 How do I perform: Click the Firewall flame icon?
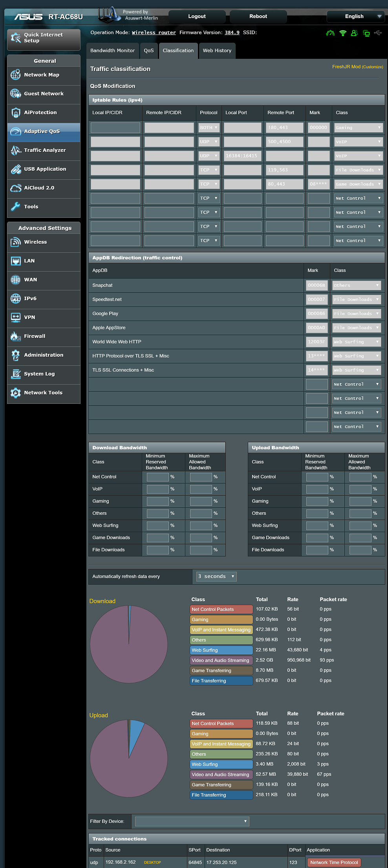click(x=16, y=336)
